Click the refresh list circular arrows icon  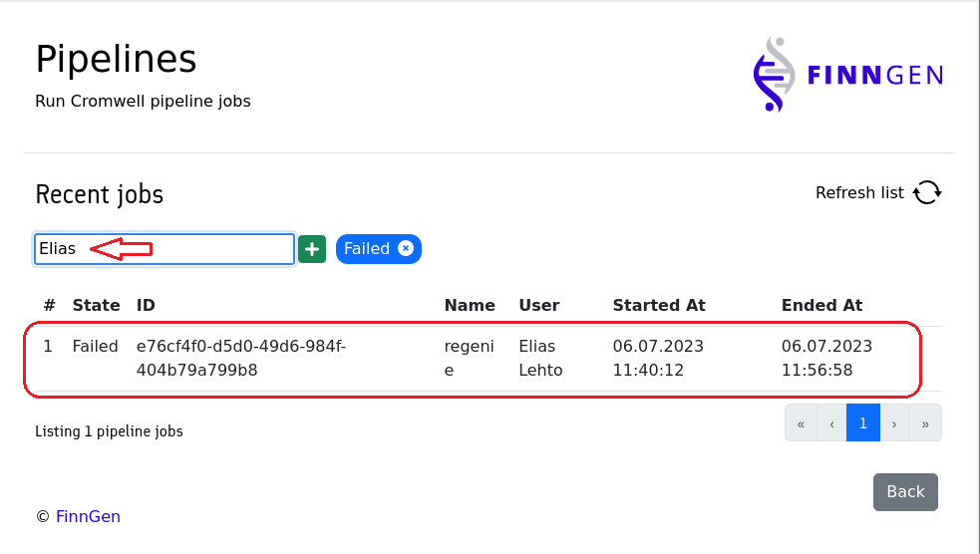click(927, 192)
